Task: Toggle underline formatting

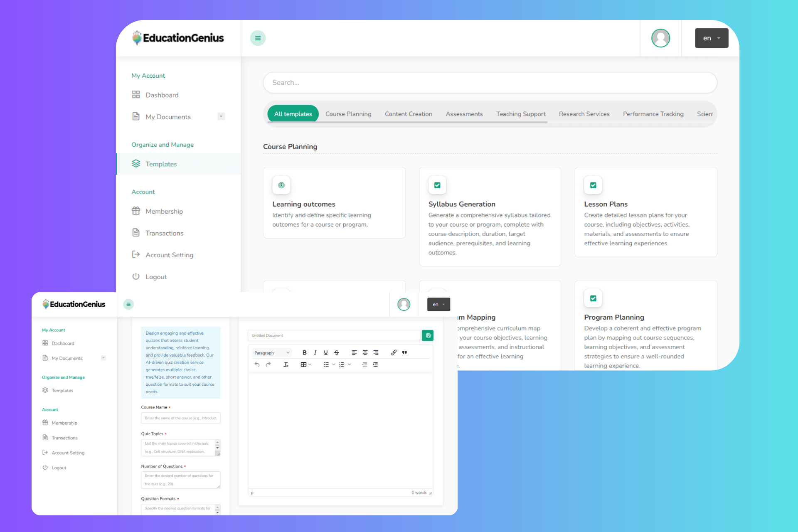Action: (326, 352)
